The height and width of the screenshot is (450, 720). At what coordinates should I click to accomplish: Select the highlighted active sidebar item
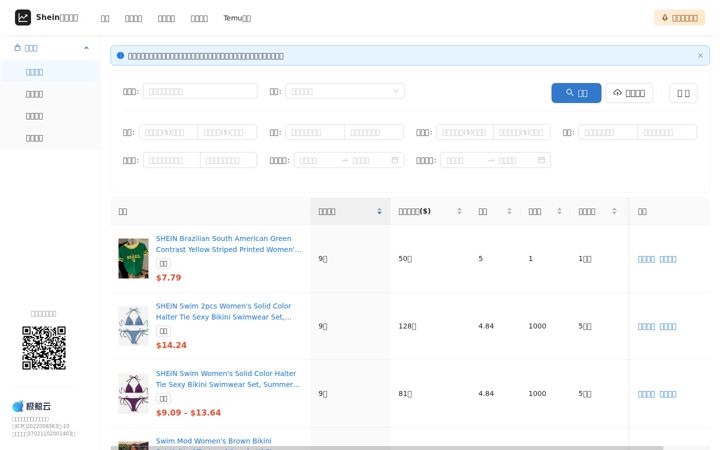[x=50, y=72]
